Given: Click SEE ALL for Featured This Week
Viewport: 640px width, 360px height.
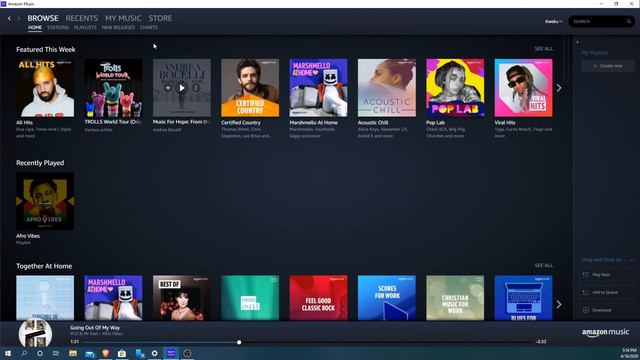Looking at the screenshot, I should 544,49.
